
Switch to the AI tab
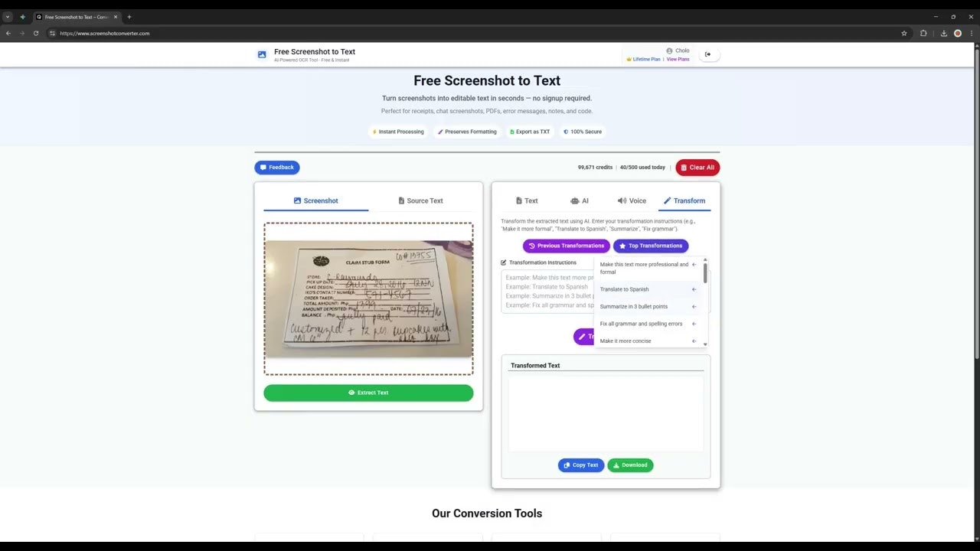[580, 201]
